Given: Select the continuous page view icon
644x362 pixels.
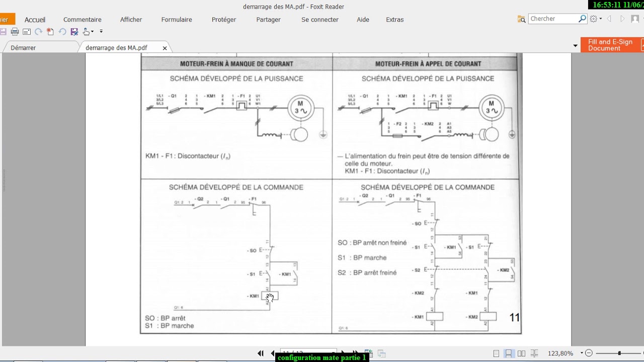Looking at the screenshot, I should [509, 353].
